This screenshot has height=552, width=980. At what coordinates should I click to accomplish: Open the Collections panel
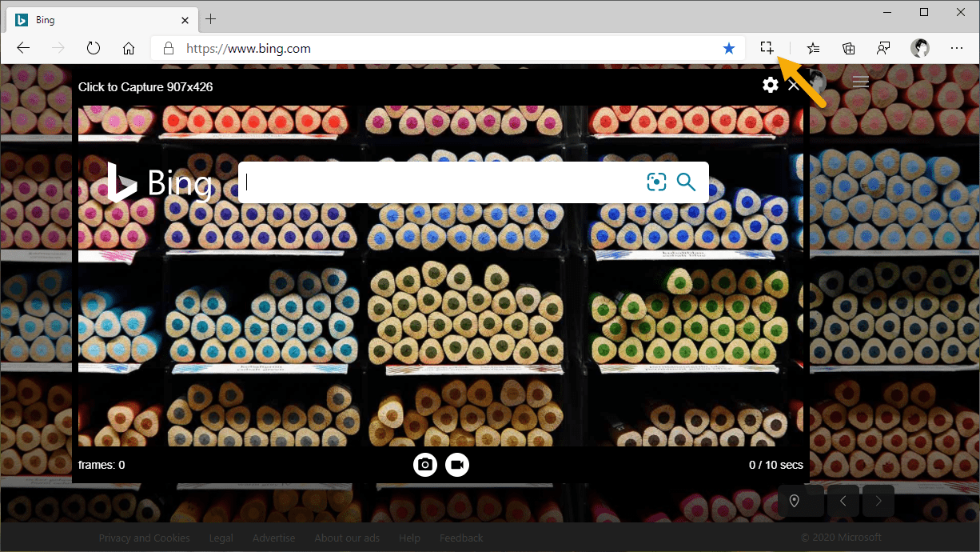tap(848, 48)
